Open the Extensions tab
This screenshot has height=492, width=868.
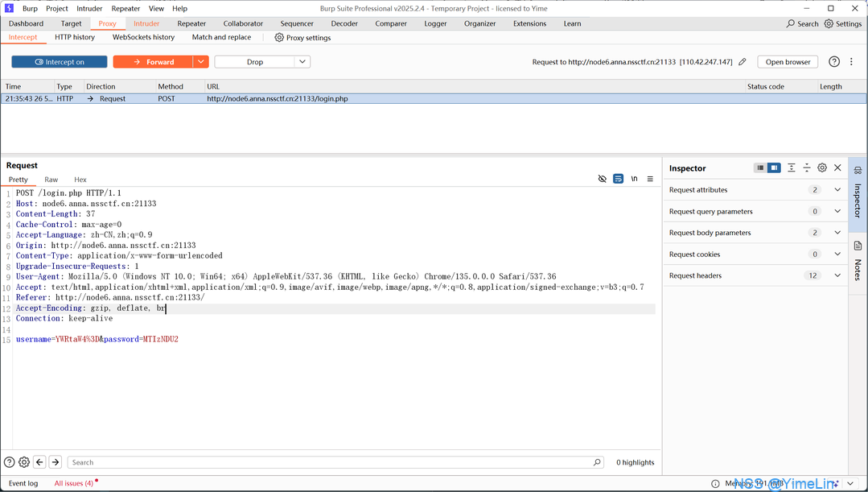[x=529, y=24]
